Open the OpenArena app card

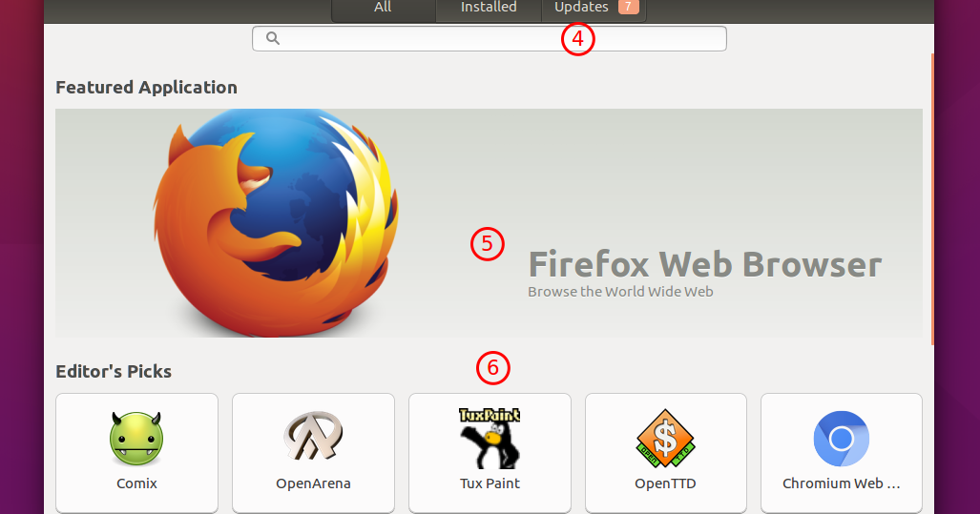tap(313, 453)
